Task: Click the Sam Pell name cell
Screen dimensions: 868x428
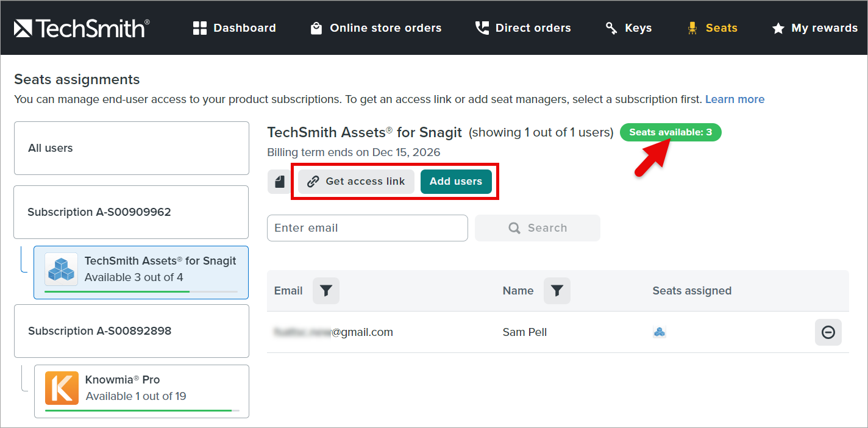Action: coord(525,332)
